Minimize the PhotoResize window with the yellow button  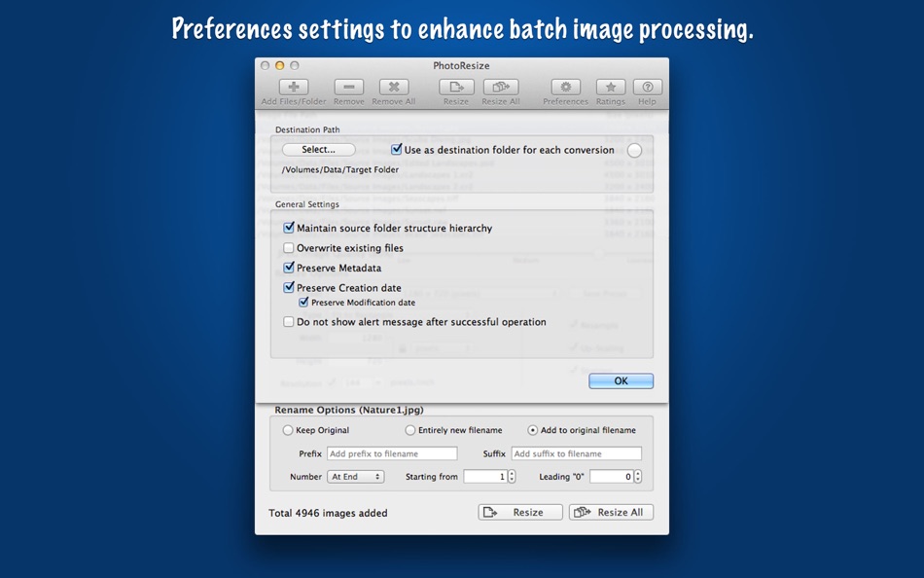(280, 65)
